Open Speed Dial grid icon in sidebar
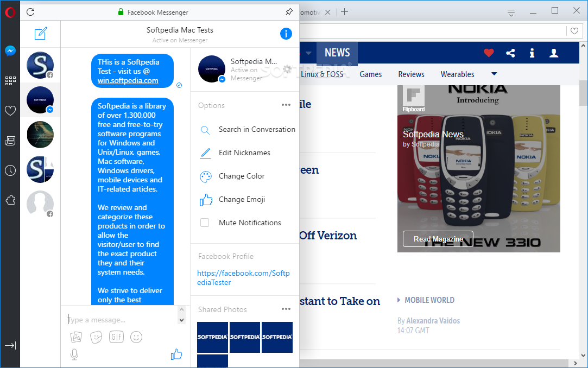 [x=10, y=80]
